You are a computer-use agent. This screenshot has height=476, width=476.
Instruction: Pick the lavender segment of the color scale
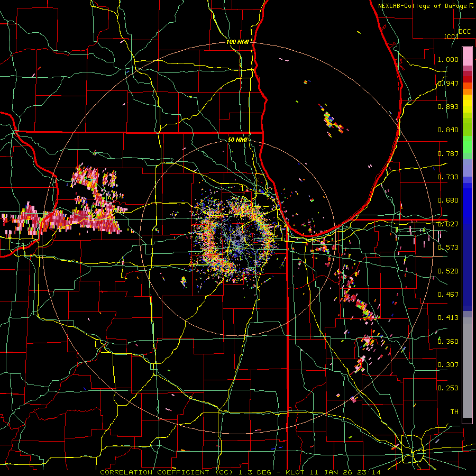467,168
